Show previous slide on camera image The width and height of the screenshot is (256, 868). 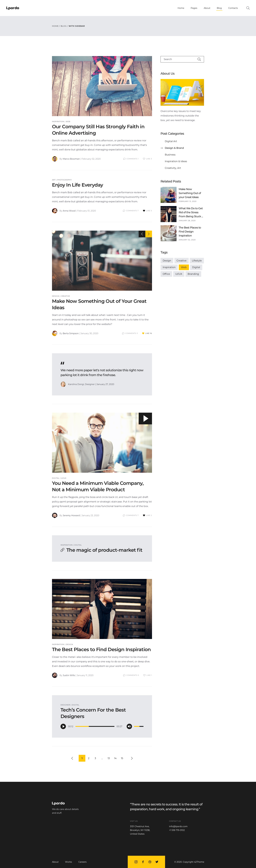coord(142,234)
